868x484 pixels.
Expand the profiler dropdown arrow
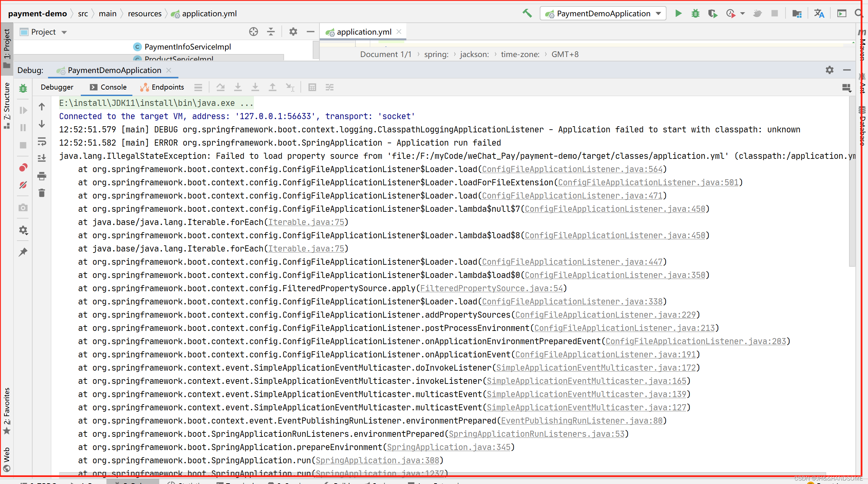point(742,14)
